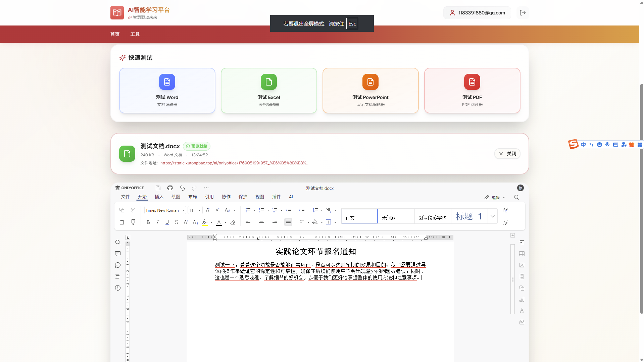The width and height of the screenshot is (644, 362).
Task: Click the Undo icon
Action: coord(182,188)
